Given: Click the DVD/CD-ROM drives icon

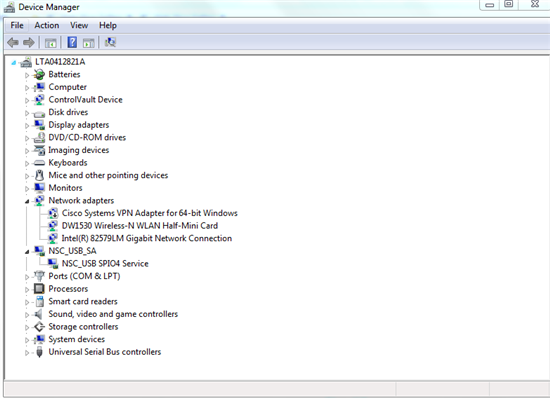Looking at the screenshot, I should click(39, 137).
